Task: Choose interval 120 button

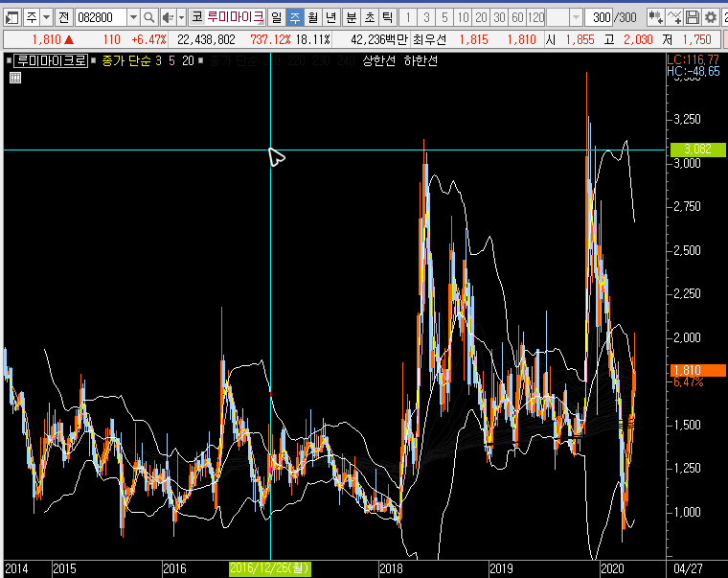Action: (535, 17)
